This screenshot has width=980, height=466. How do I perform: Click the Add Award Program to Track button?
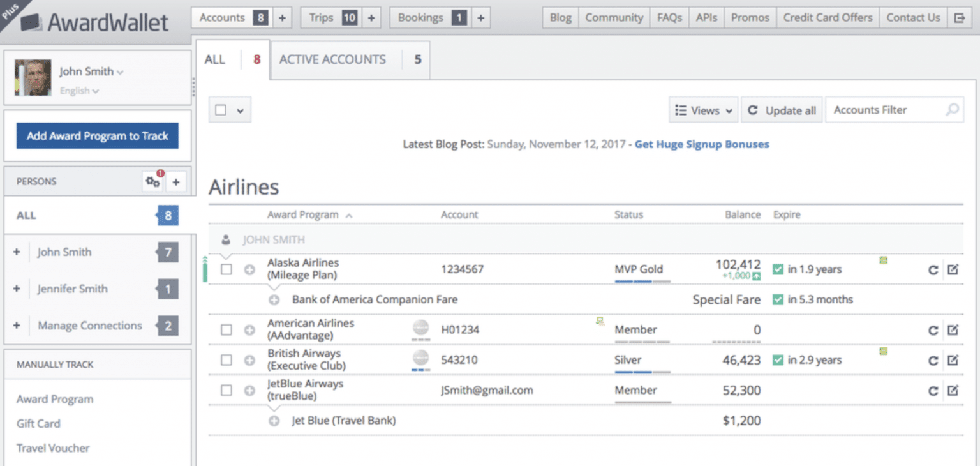click(x=97, y=135)
